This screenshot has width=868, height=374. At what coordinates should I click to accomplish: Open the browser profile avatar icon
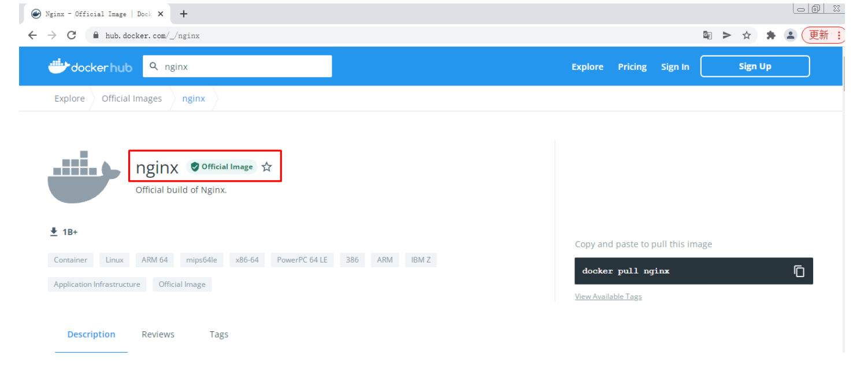[x=790, y=35]
